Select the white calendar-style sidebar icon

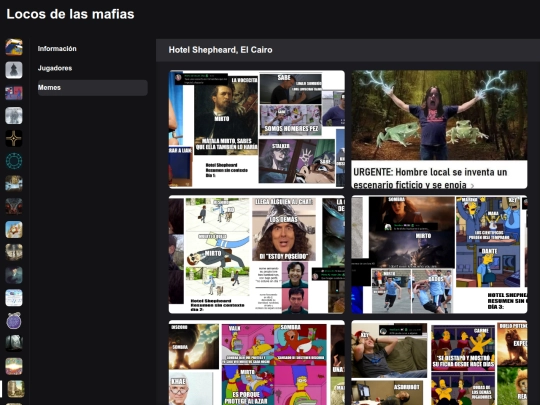[14, 298]
